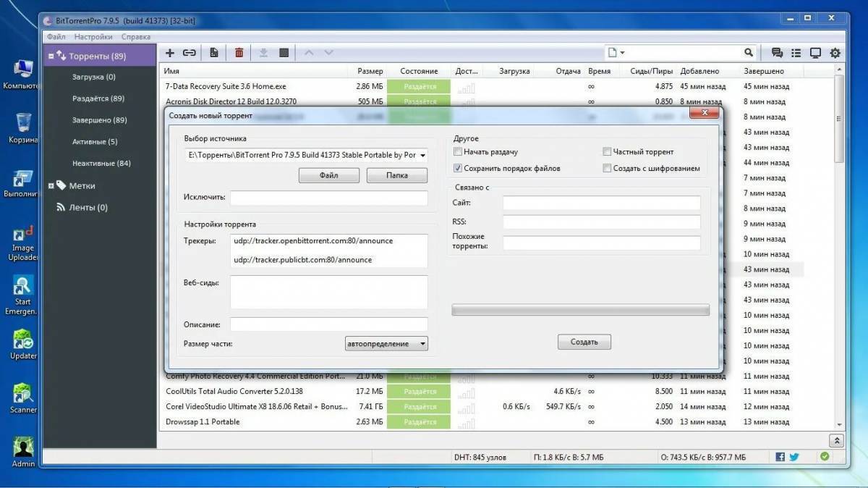This screenshot has width=868, height=488.
Task: Click the 'Создать' button
Action: 584,342
